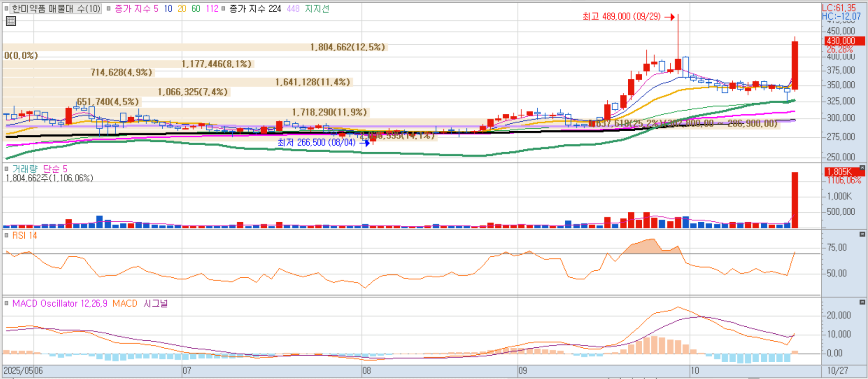
Task: Click the 1,177,446(8,1%) volume profile bar
Action: [128, 64]
